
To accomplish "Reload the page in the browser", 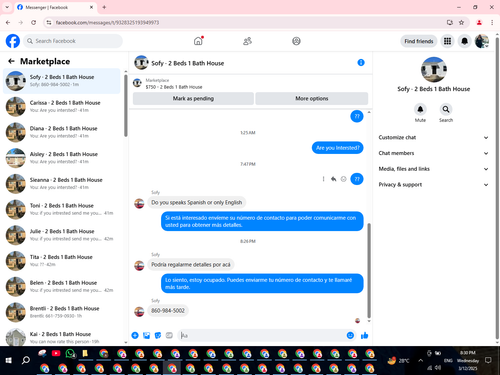I will tap(33, 22).
